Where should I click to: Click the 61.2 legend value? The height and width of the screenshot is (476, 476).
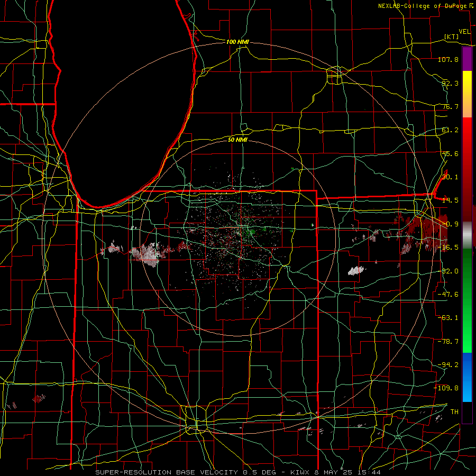(x=450, y=130)
